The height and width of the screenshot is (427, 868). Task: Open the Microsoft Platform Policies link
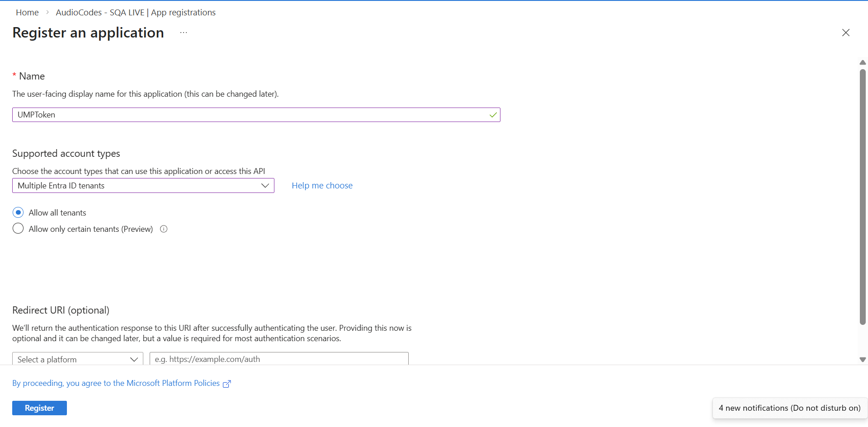(x=116, y=383)
